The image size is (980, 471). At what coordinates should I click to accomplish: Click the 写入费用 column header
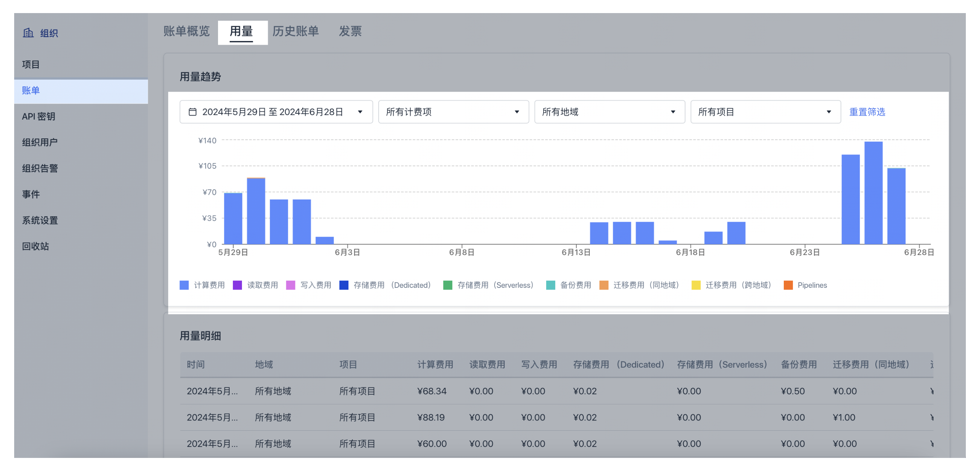point(539,365)
